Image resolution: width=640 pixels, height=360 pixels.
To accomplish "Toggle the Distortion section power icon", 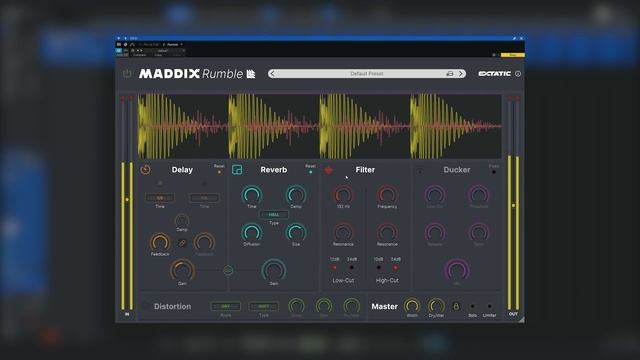I will click(x=146, y=306).
